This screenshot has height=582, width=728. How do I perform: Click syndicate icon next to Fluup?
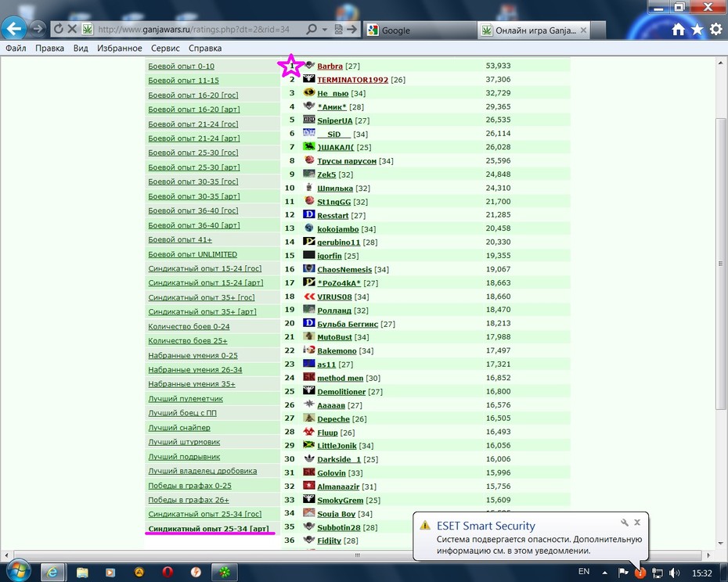(308, 431)
